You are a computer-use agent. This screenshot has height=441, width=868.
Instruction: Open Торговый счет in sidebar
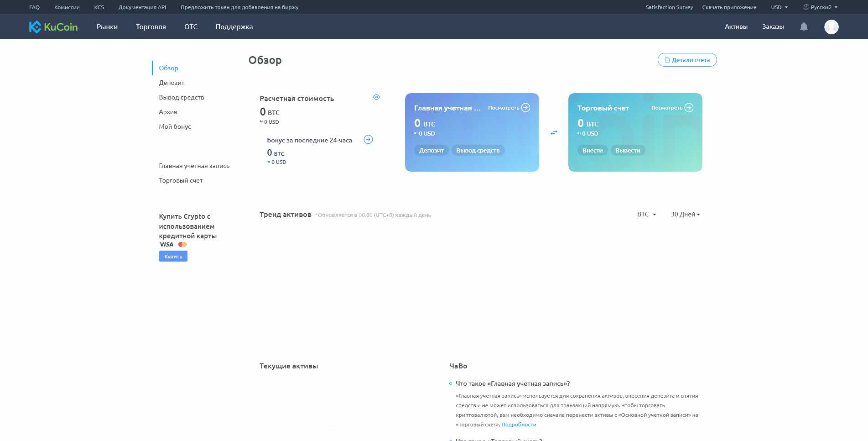pyautogui.click(x=181, y=180)
